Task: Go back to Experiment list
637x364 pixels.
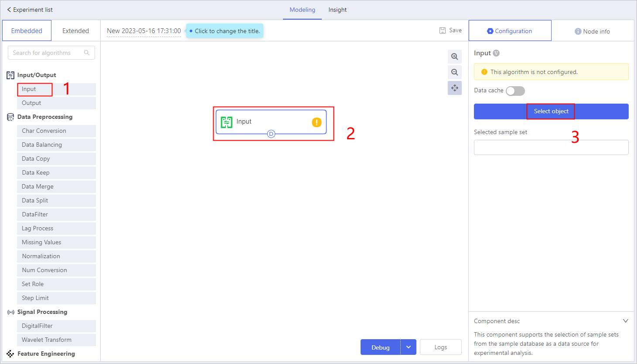Action: 30,10
